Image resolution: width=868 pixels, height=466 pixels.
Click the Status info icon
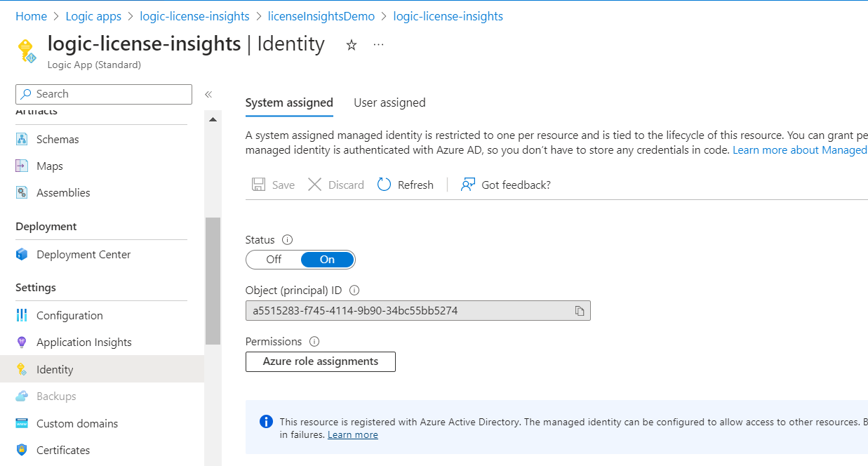(x=287, y=240)
